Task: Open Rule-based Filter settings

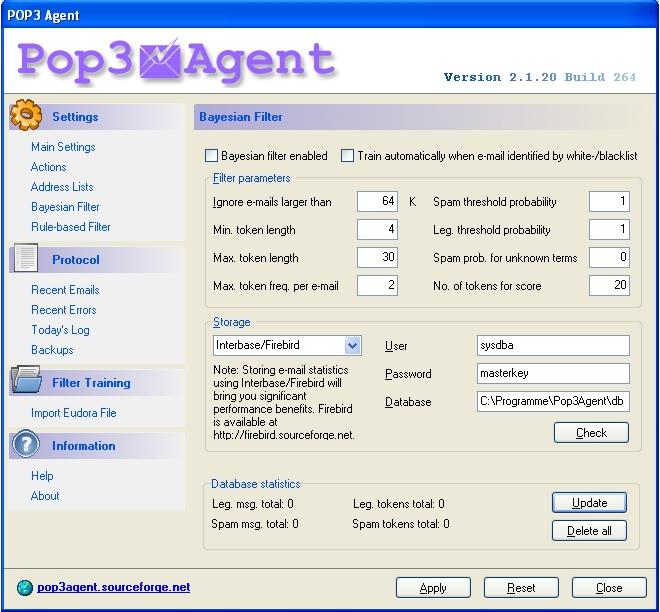Action: coord(71,227)
